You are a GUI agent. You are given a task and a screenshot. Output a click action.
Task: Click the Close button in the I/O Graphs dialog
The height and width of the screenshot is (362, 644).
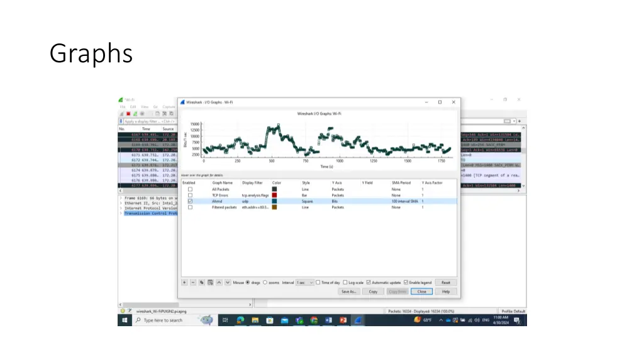point(421,292)
